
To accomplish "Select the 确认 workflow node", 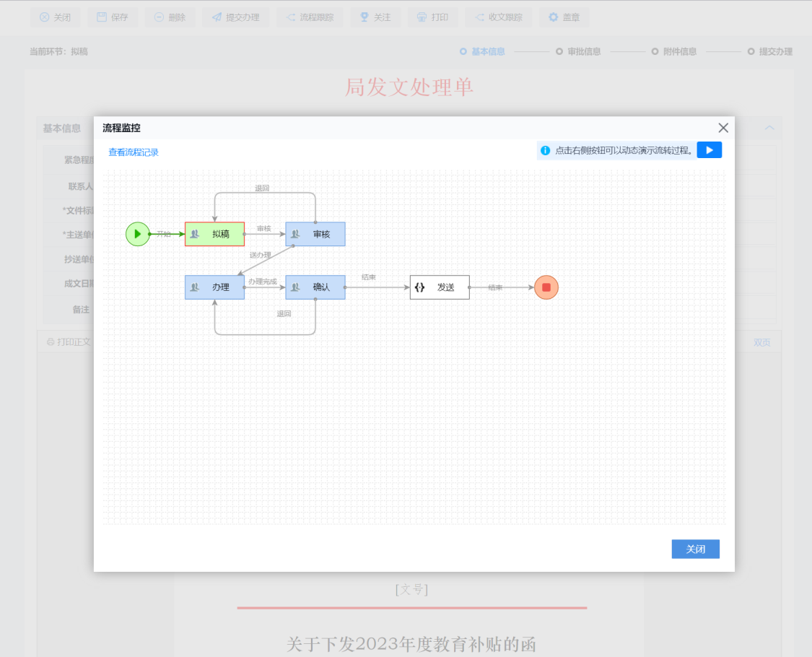I will pyautogui.click(x=315, y=287).
